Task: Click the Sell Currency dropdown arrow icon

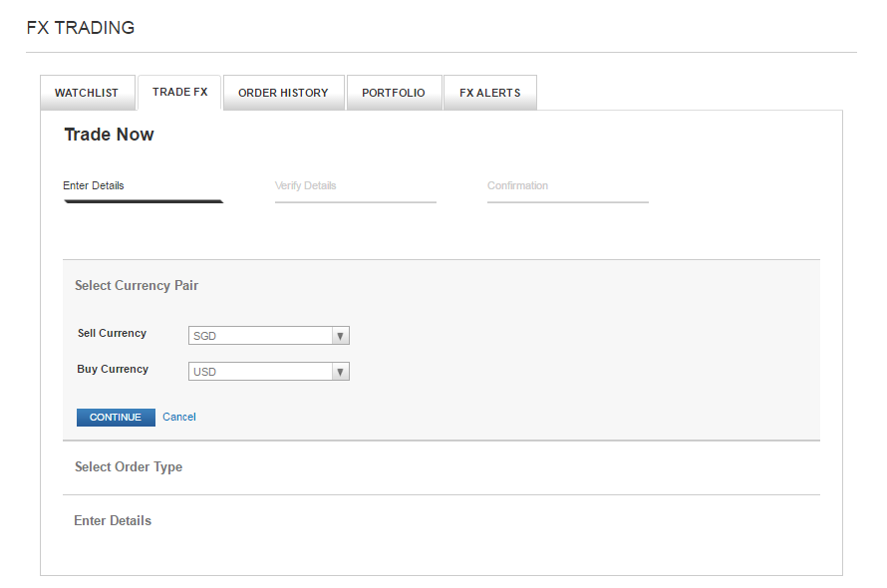Action: pos(340,336)
